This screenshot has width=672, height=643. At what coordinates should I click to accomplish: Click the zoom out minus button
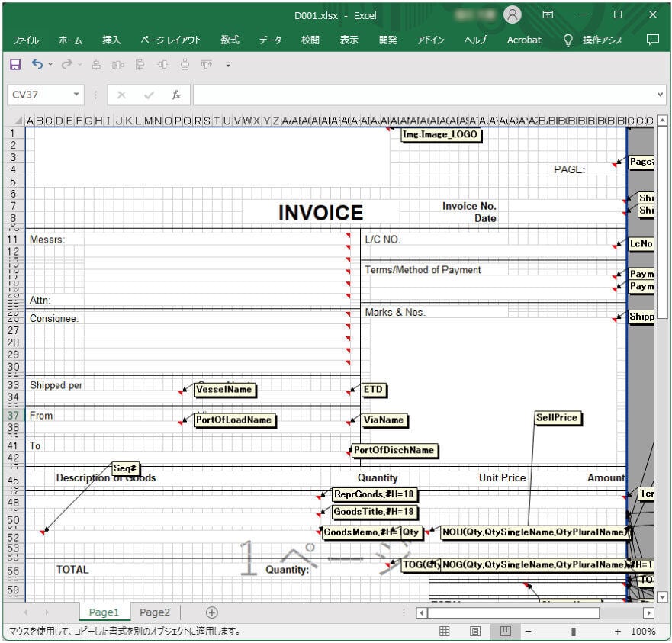(528, 631)
